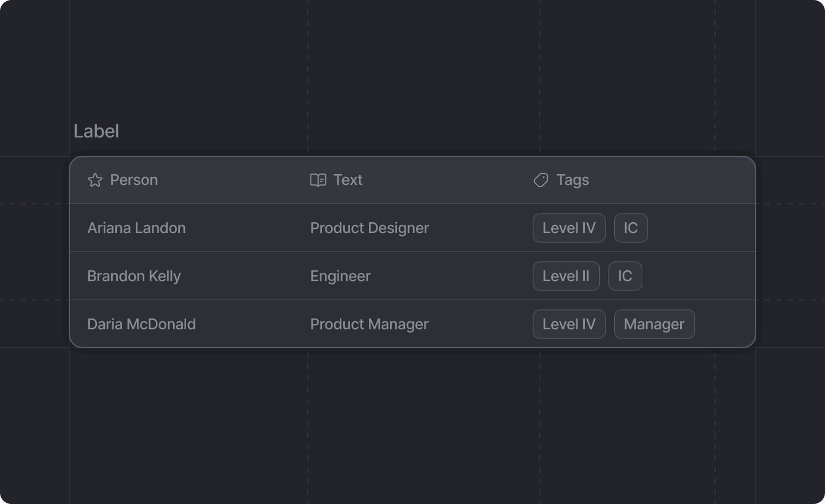Click the Engineer text cell
Screen dimensions: 825x504
(x=340, y=276)
